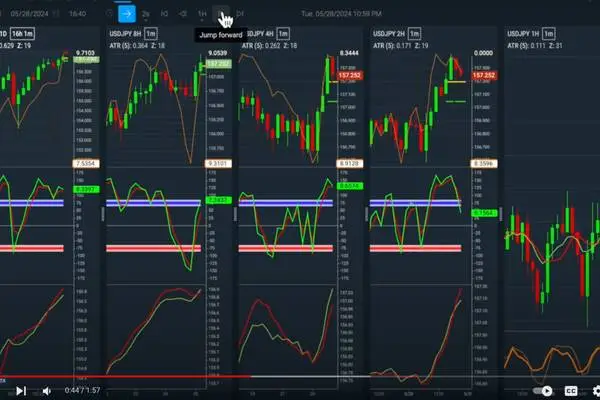
Task: Click the skip-to-start icon left of step back
Action: 164,14
